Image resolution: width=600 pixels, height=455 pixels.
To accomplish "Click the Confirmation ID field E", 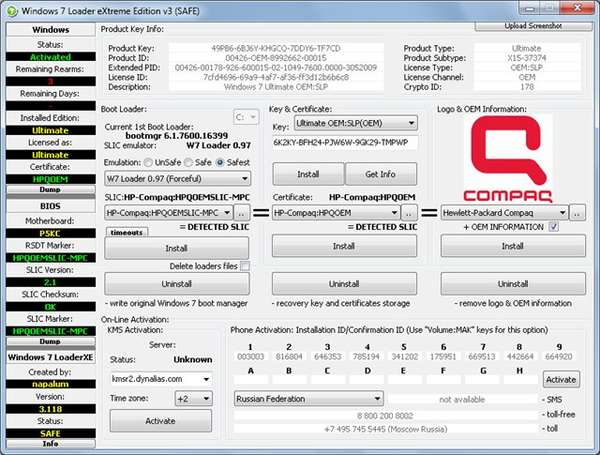I will coord(405,380).
